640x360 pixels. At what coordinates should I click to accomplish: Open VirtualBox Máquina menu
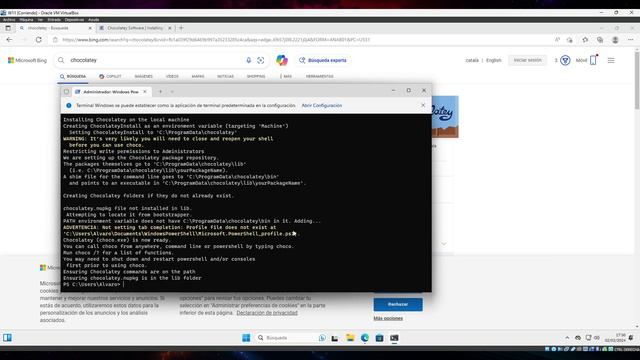coord(26,20)
